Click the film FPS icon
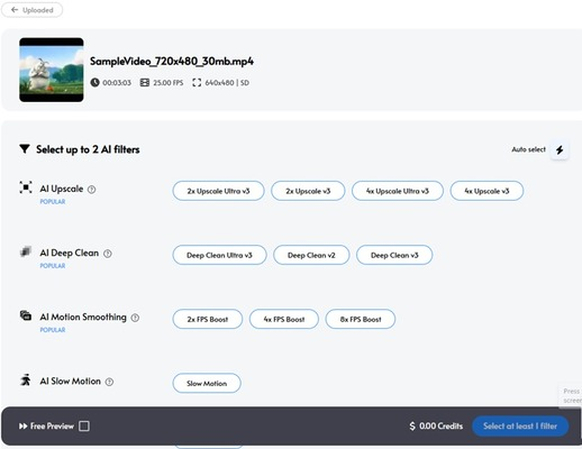 pos(144,82)
